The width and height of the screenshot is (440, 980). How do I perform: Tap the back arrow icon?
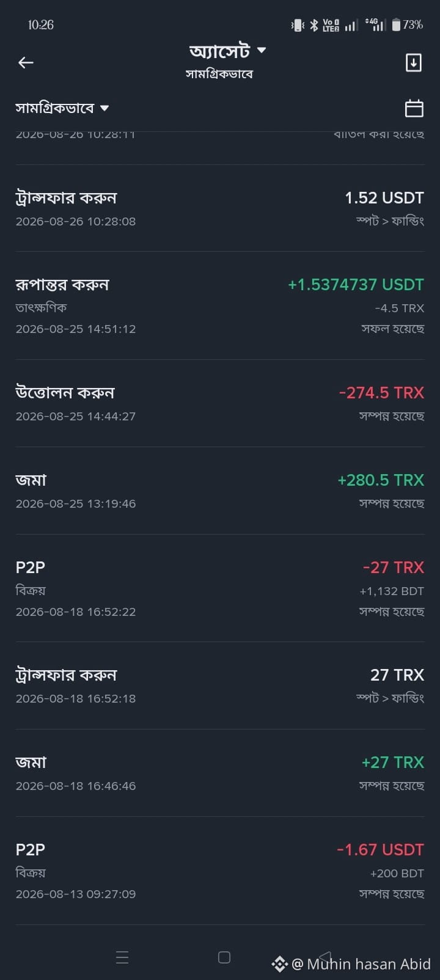tap(26, 62)
